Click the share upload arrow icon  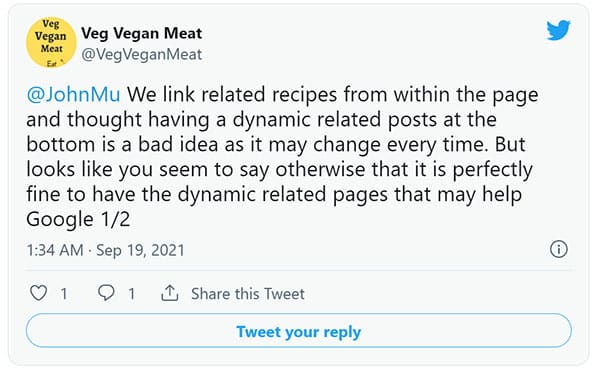[170, 293]
